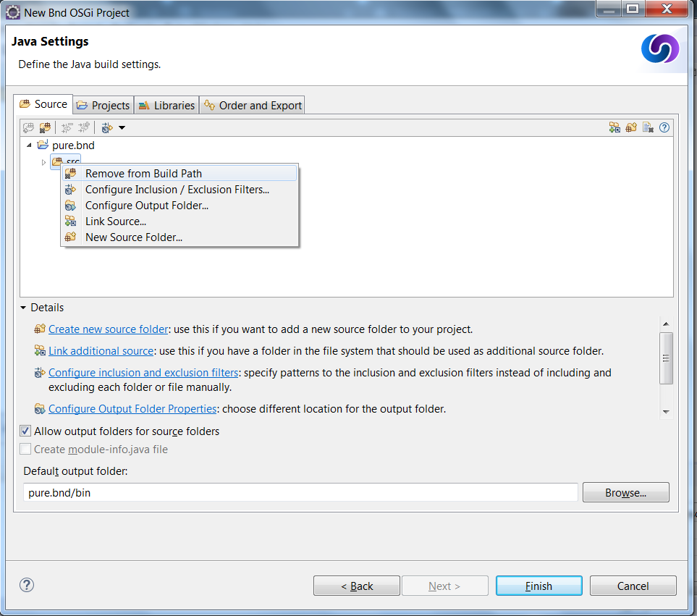Screen dimensions: 697x616
Task: Switch to the Libraries tab
Action: (166, 104)
